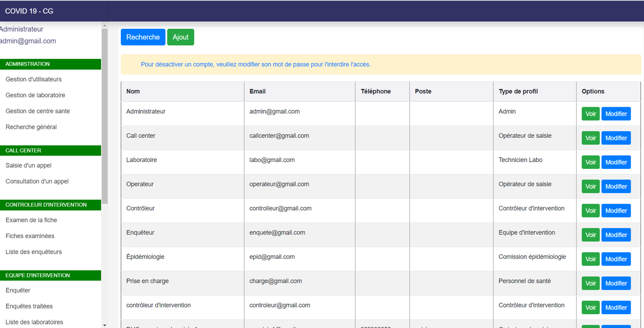Click the COVID 19 - CG title
The height and width of the screenshot is (328, 644).
tap(29, 11)
